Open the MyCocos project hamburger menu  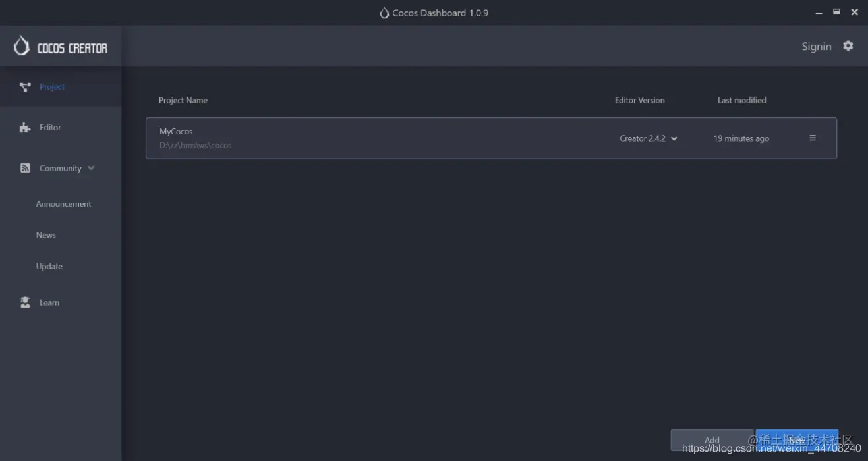[x=813, y=138]
